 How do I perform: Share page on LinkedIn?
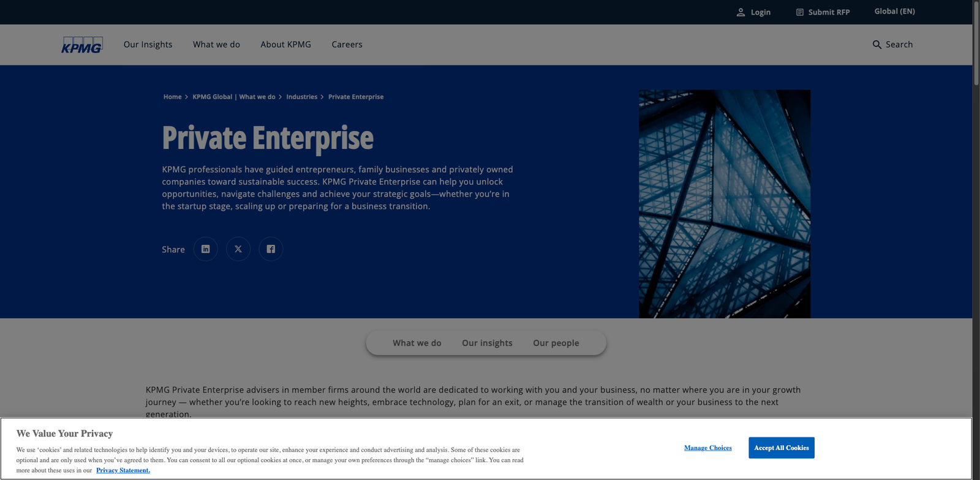point(206,249)
